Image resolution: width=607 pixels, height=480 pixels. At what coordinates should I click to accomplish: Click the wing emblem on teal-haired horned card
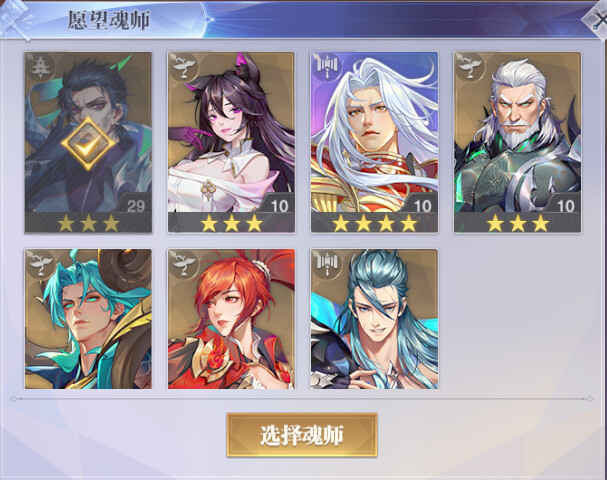click(x=39, y=264)
